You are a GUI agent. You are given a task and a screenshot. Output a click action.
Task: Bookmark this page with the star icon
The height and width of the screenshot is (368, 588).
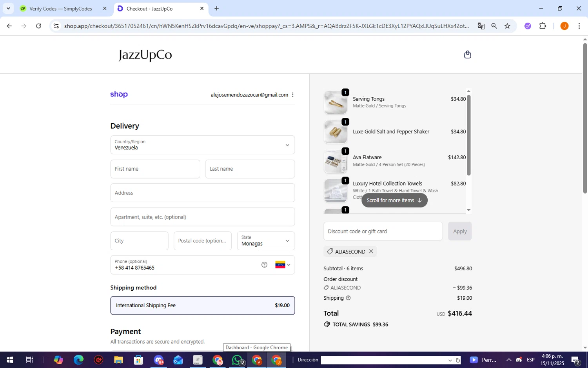[x=507, y=26]
